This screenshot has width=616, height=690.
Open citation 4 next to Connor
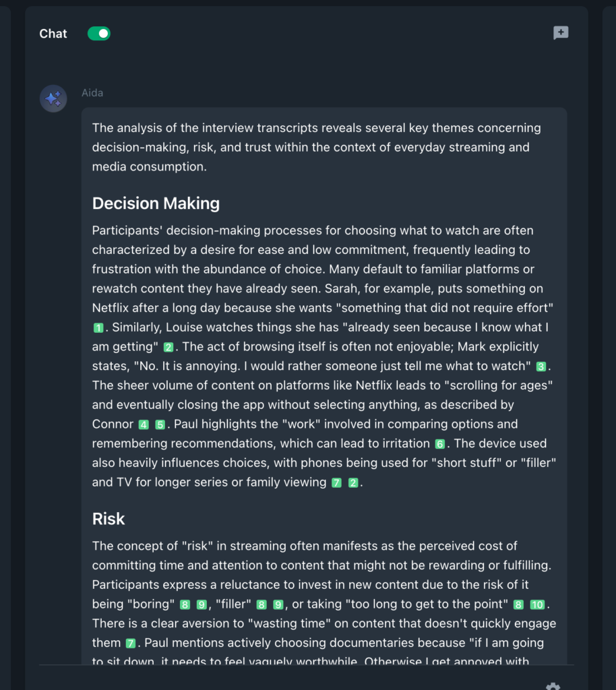144,425
